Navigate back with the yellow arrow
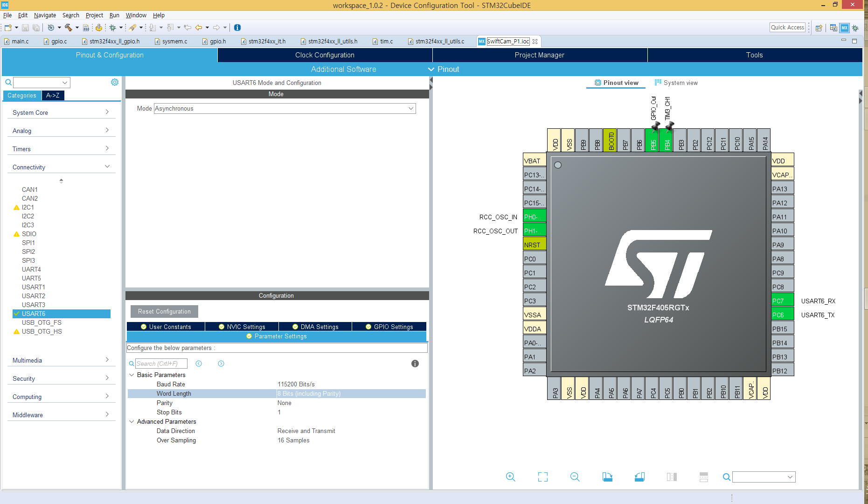Image resolution: width=868 pixels, height=504 pixels. (198, 28)
